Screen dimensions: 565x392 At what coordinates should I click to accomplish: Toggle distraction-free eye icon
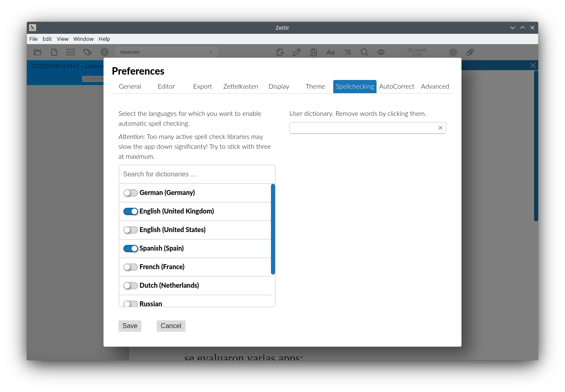click(x=381, y=52)
